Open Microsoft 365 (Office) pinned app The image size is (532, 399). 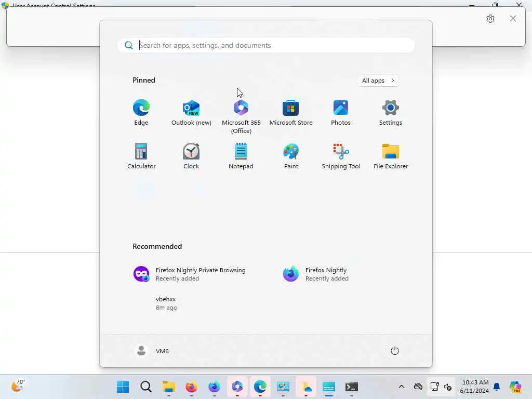click(x=241, y=117)
